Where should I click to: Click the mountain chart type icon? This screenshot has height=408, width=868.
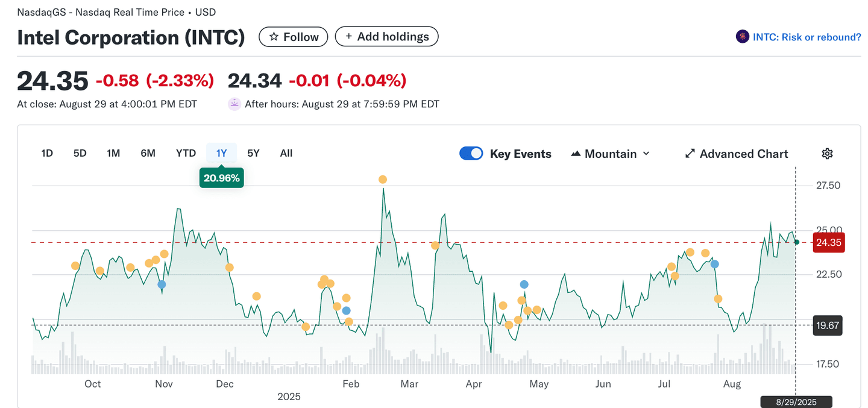[x=576, y=154]
